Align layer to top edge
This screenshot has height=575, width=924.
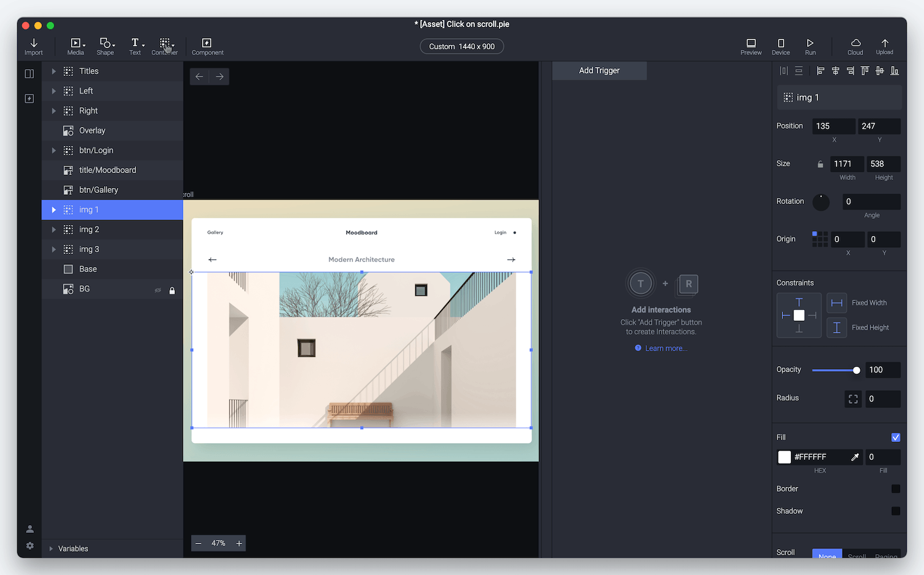click(865, 71)
